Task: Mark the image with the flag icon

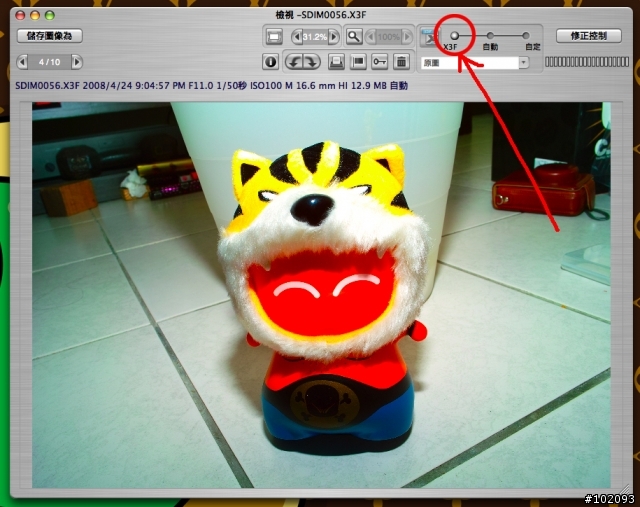Action: point(358,62)
